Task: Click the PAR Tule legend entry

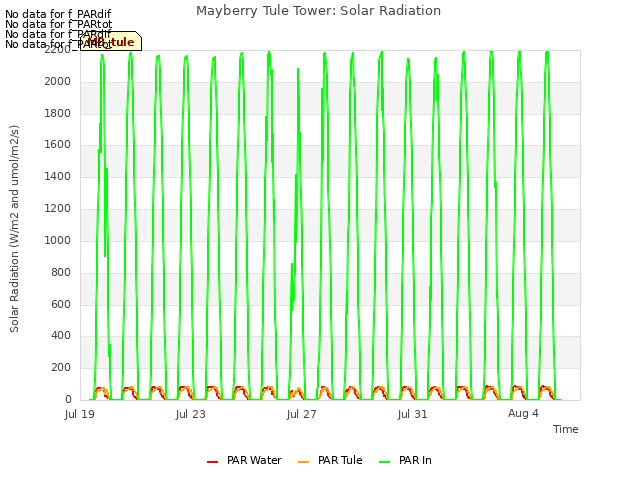Action: click(330, 460)
